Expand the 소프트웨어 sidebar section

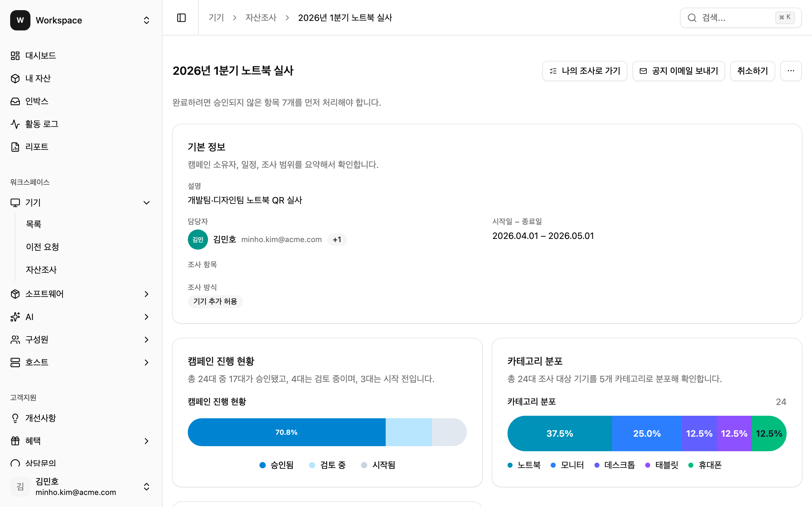146,294
